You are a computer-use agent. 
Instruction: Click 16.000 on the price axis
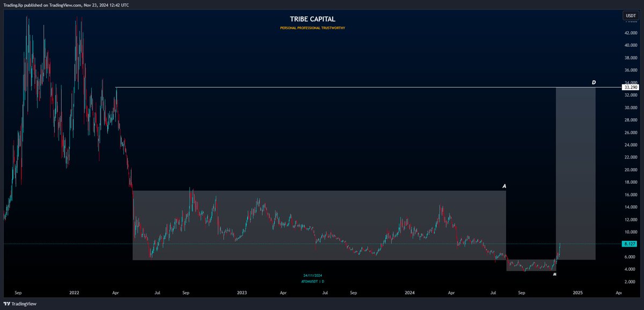point(630,194)
